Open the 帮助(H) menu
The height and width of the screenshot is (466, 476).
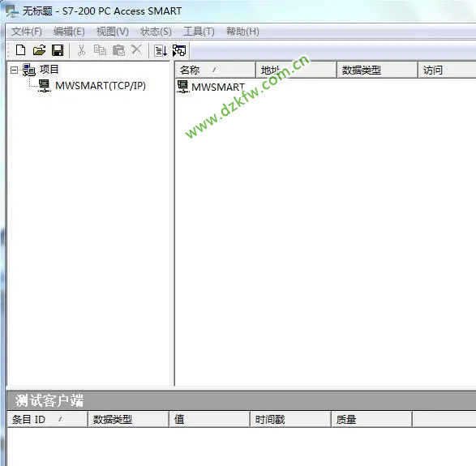(242, 32)
